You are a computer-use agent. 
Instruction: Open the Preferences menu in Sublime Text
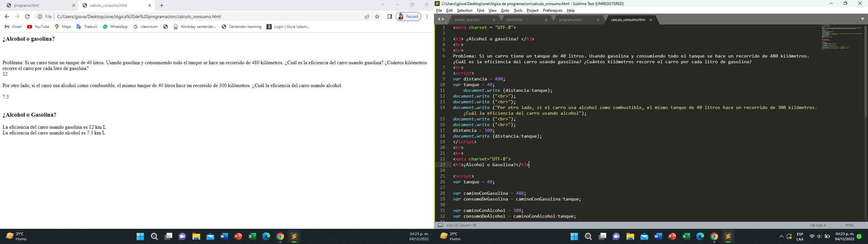pyautogui.click(x=552, y=10)
